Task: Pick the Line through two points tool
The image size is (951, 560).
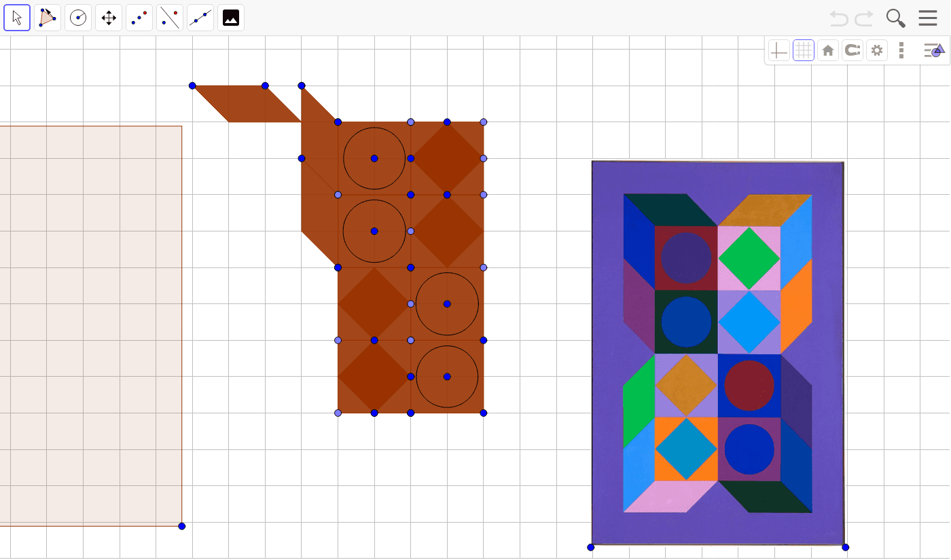Action: tap(200, 18)
